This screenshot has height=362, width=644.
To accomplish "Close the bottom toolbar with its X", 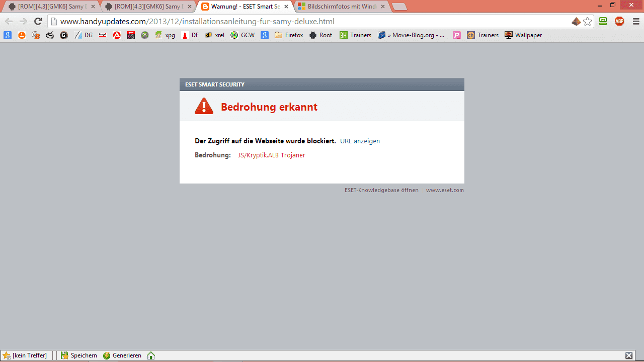I will coord(629,355).
